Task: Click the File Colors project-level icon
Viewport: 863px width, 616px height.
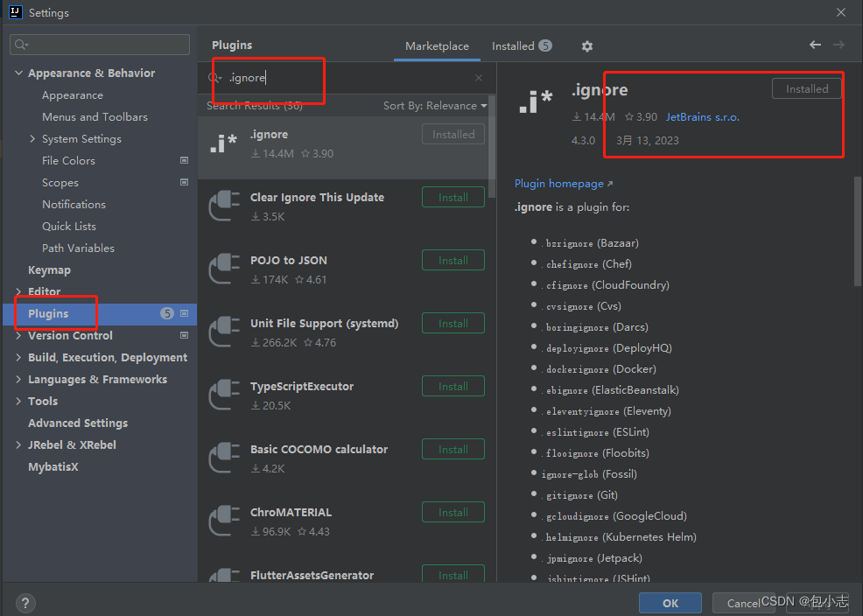Action: pos(185,161)
